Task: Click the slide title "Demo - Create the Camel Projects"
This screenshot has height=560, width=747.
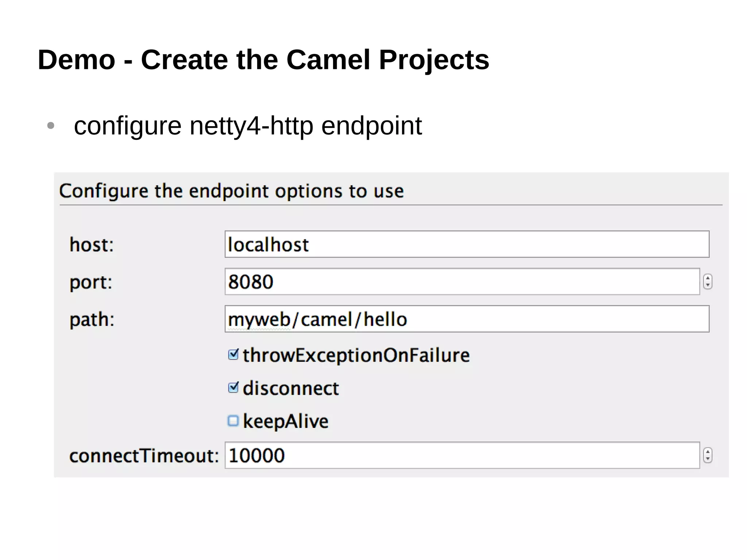Action: click(263, 59)
